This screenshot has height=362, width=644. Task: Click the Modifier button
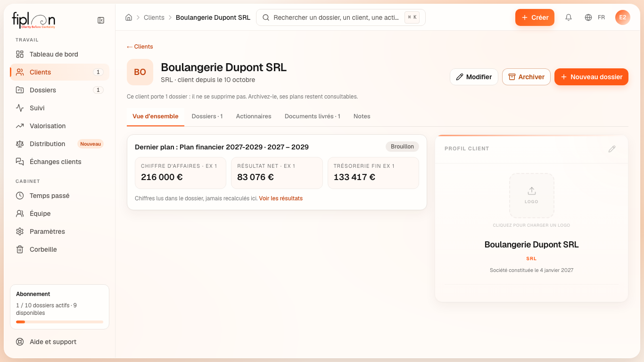(474, 77)
